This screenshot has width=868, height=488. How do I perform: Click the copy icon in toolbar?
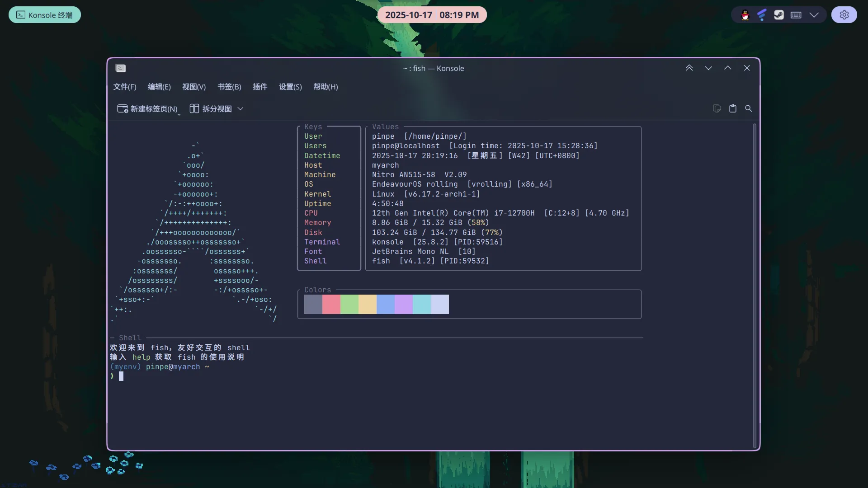pyautogui.click(x=717, y=108)
